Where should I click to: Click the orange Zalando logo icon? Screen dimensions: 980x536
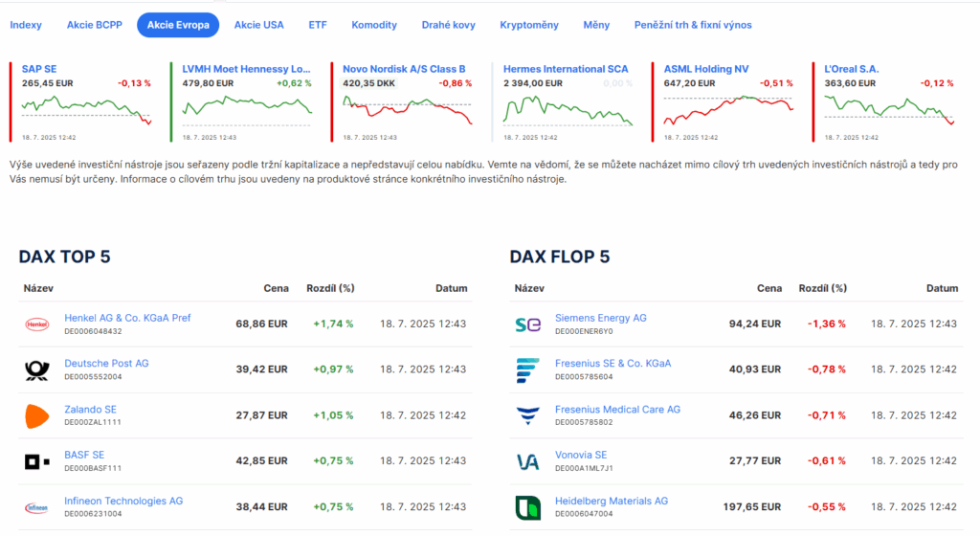click(37, 416)
